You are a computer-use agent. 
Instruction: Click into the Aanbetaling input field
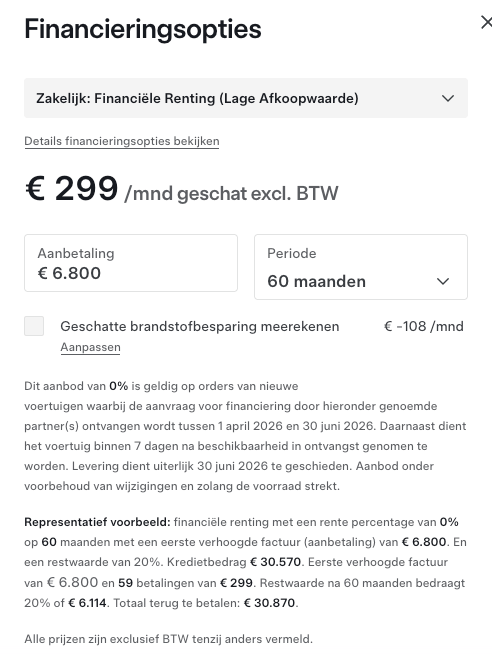tap(131, 263)
